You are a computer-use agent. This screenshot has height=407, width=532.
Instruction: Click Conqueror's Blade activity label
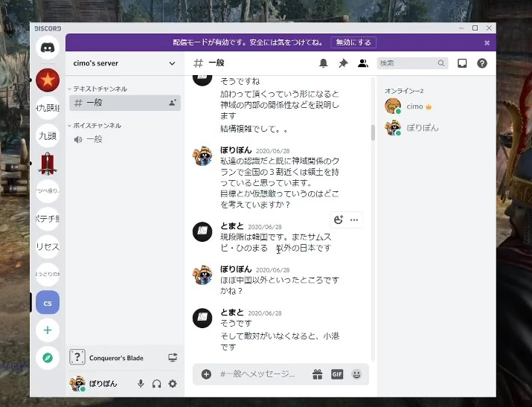[x=116, y=358]
